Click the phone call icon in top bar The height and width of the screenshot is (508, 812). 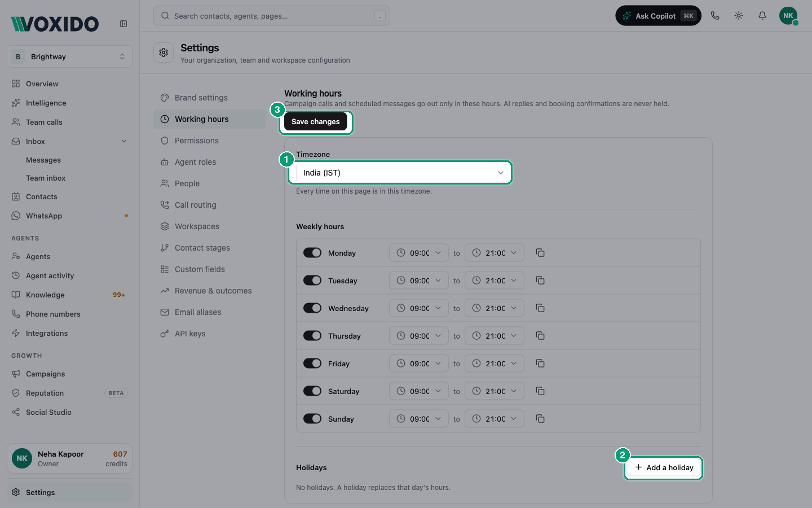pyautogui.click(x=715, y=16)
